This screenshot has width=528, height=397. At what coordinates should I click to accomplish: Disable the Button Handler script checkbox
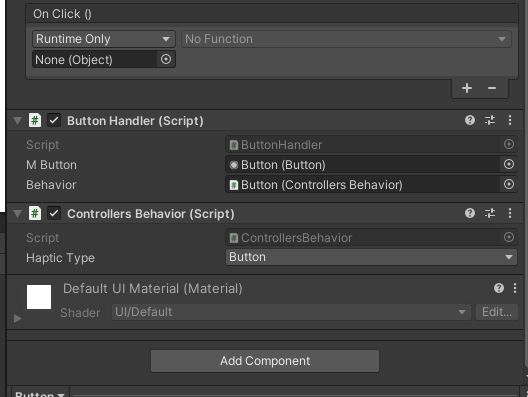(54, 121)
